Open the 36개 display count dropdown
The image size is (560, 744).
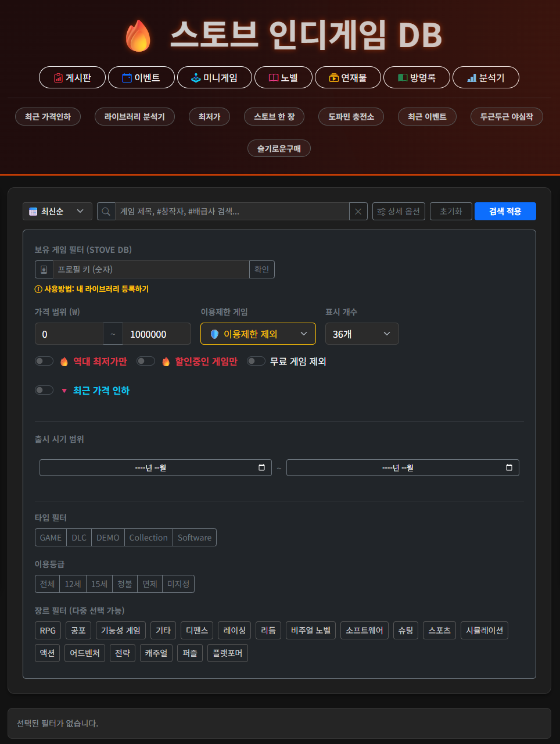(x=361, y=334)
